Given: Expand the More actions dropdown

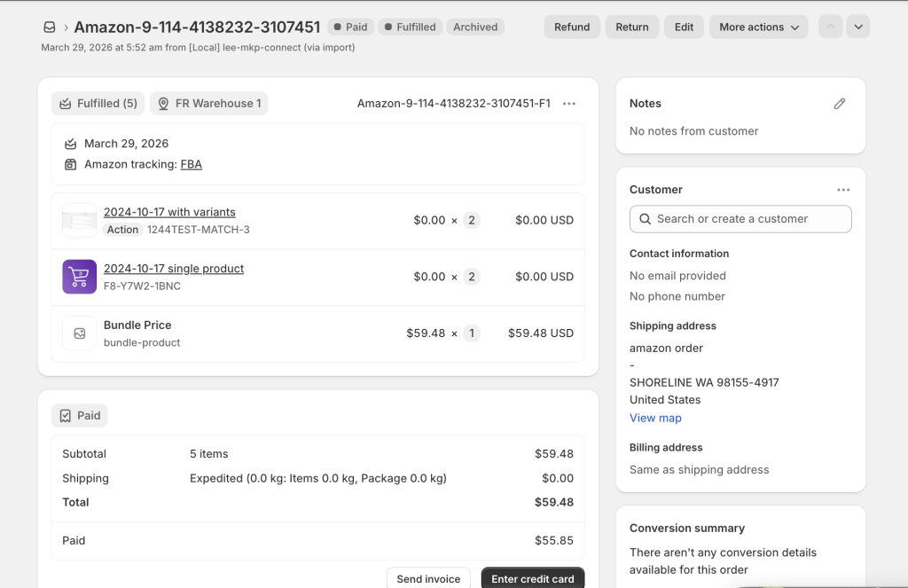Looking at the screenshot, I should tap(758, 27).
